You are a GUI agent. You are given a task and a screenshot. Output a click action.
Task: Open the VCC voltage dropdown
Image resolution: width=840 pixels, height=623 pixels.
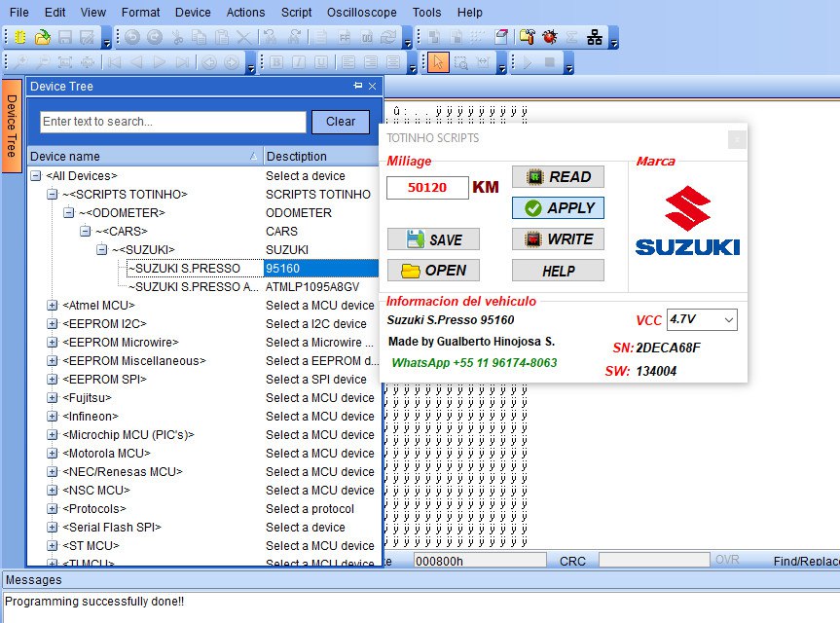[702, 319]
